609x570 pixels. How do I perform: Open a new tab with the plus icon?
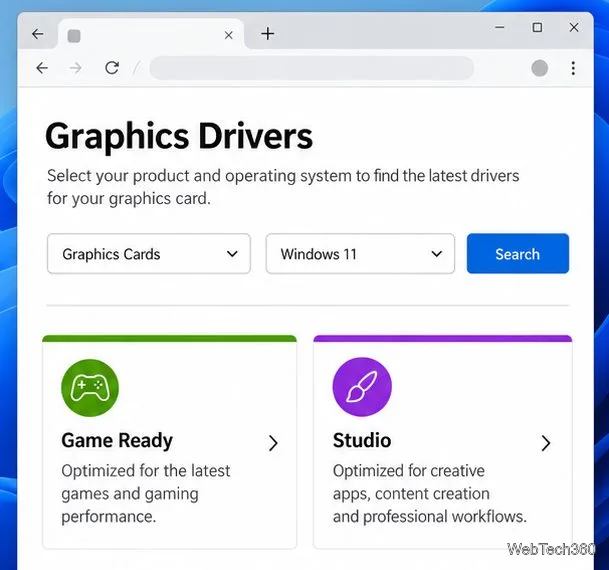268,34
